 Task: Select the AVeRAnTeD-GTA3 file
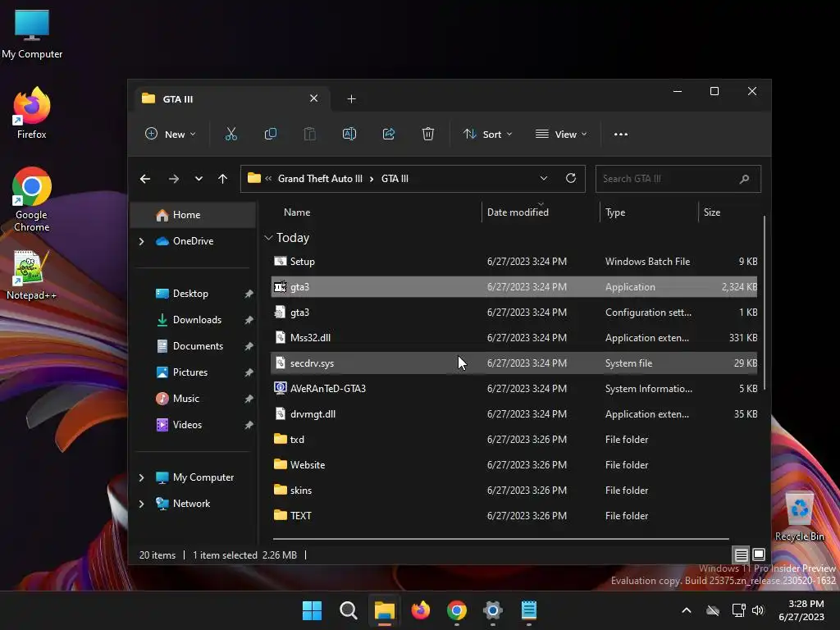[514, 388]
